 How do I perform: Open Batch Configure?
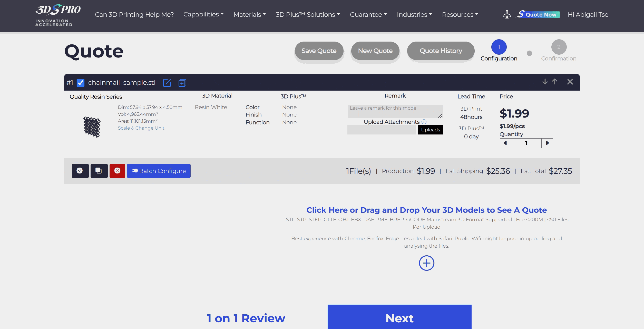tap(159, 171)
